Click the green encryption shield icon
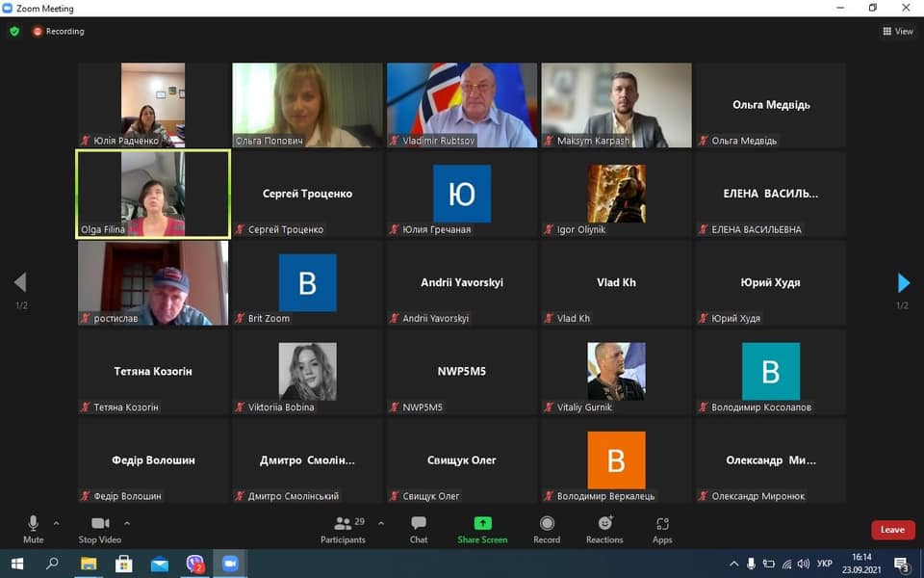 pos(14,31)
